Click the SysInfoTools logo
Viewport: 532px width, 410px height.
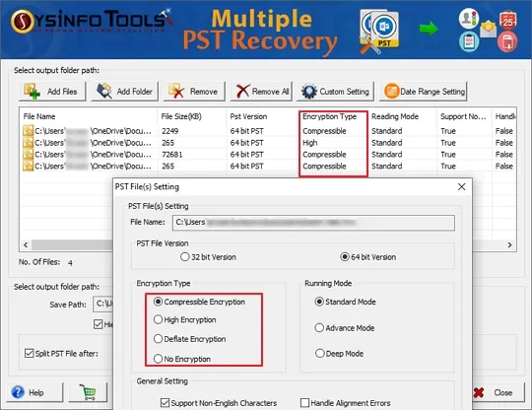pyautogui.click(x=92, y=21)
